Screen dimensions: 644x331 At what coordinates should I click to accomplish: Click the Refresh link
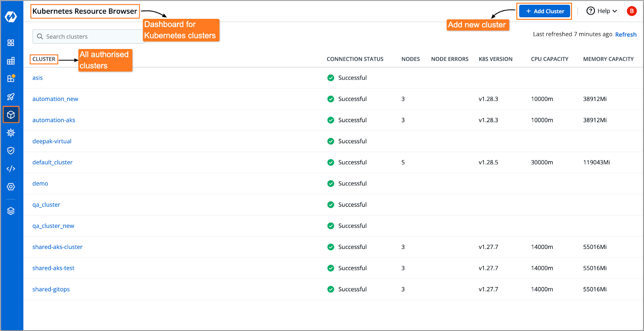[x=626, y=35]
